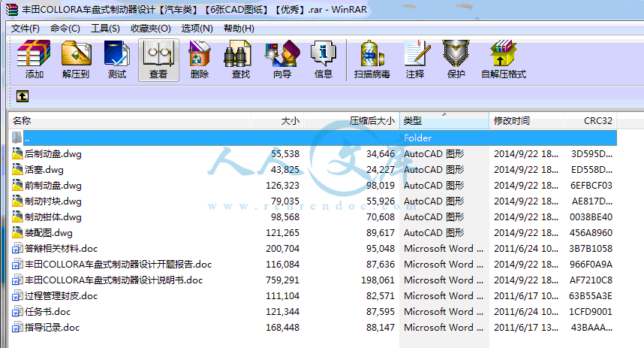The width and height of the screenshot is (644, 348).
Task: Open the 帮助(H) menu
Action: [x=239, y=29]
